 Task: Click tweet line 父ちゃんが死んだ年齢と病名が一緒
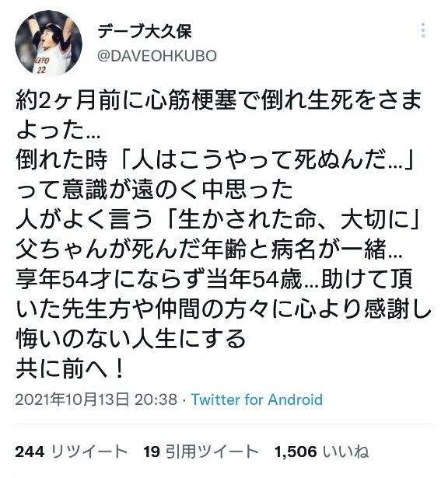pyautogui.click(x=209, y=249)
